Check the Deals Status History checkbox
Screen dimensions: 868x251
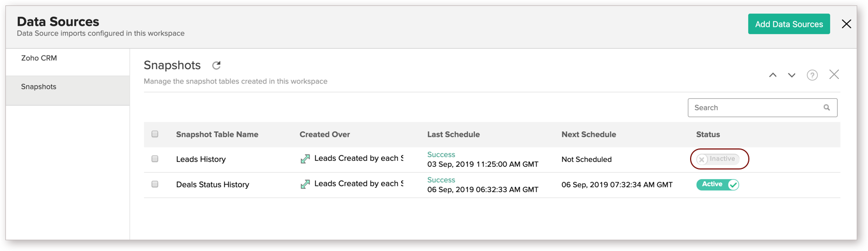[x=155, y=184]
